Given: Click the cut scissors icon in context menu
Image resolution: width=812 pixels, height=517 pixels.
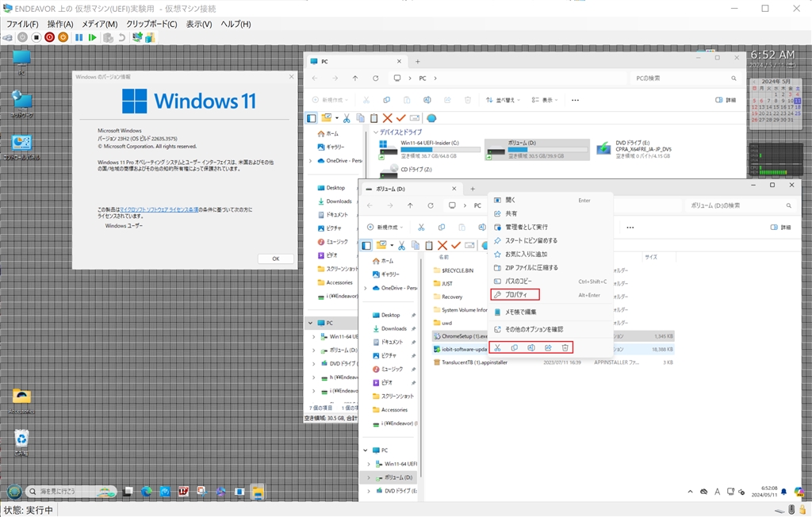Looking at the screenshot, I should coord(498,347).
